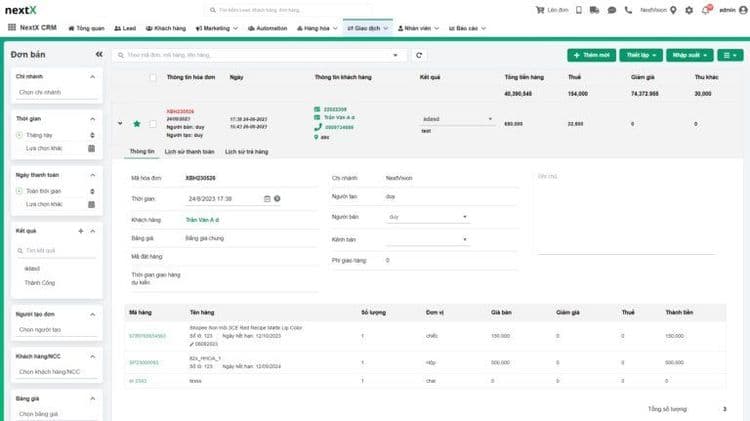Check the box for order XBH230526

coord(152,123)
